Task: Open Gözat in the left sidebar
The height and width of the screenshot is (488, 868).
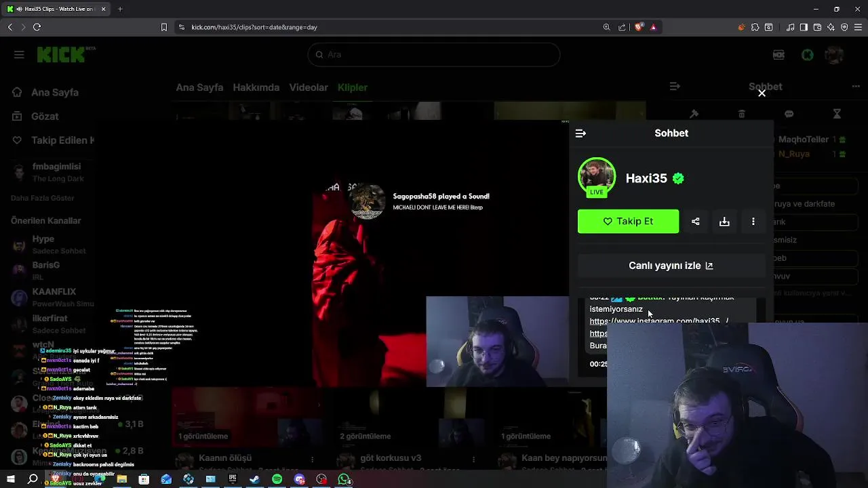Action: 45,116
